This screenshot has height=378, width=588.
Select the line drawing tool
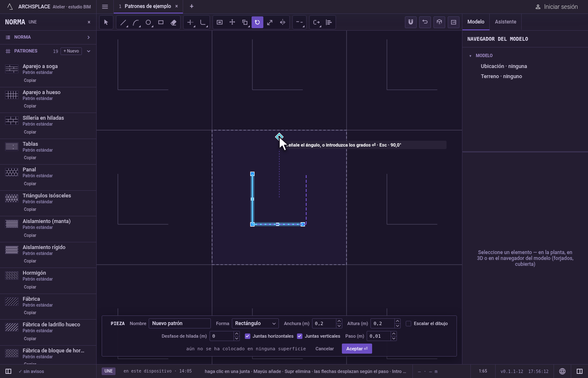[x=123, y=22]
